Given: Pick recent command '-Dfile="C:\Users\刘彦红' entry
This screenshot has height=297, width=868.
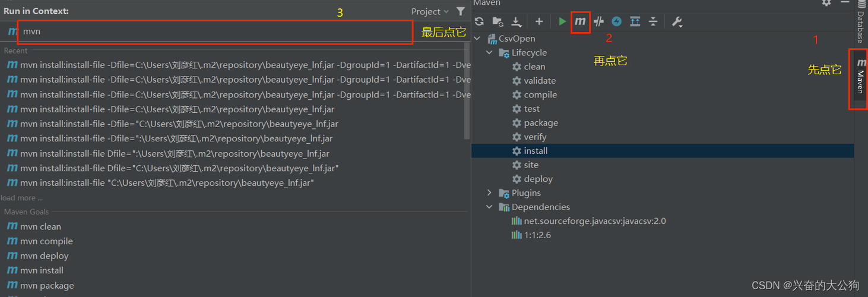Looking at the screenshot, I should [x=179, y=124].
